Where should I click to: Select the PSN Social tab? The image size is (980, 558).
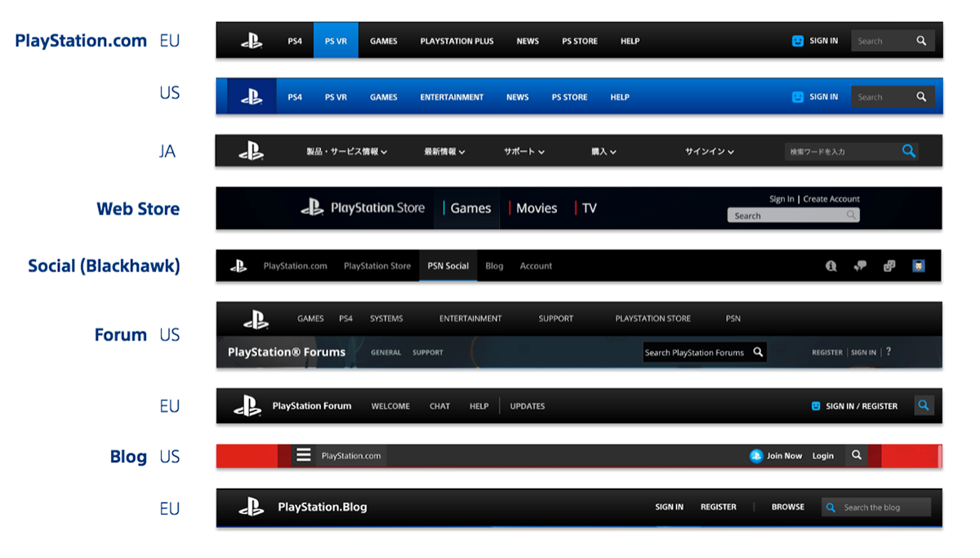pyautogui.click(x=448, y=266)
